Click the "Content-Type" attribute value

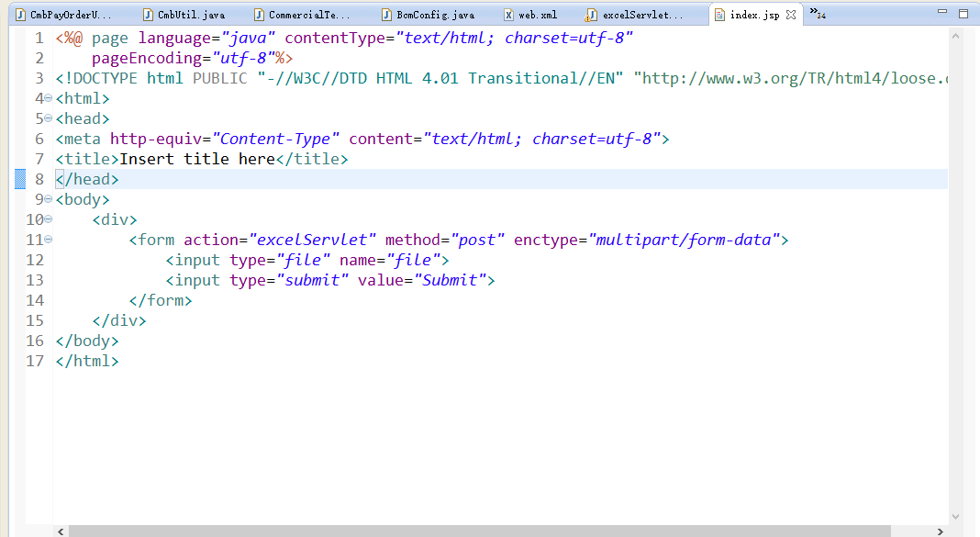(275, 139)
